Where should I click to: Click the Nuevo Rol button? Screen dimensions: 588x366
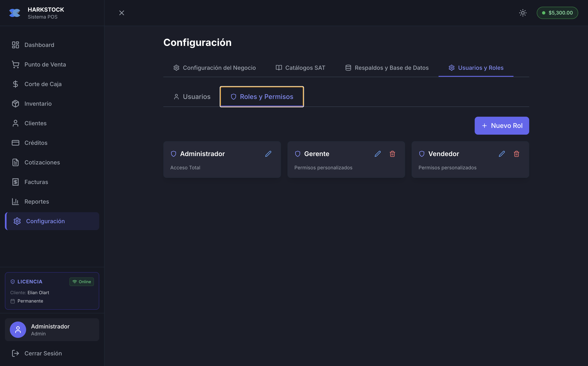(x=502, y=126)
